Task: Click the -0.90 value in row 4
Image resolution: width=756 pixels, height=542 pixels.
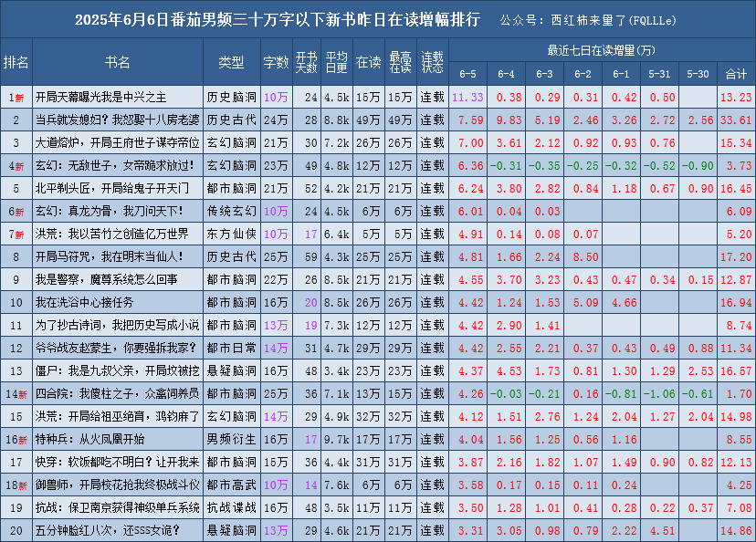Action: pyautogui.click(x=698, y=166)
